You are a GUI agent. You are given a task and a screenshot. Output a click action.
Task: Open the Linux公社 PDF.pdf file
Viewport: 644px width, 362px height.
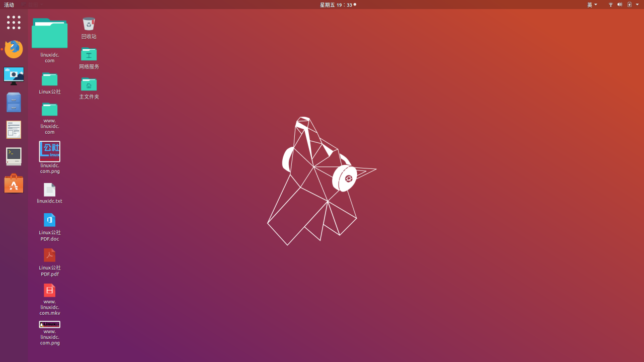pos(49,255)
